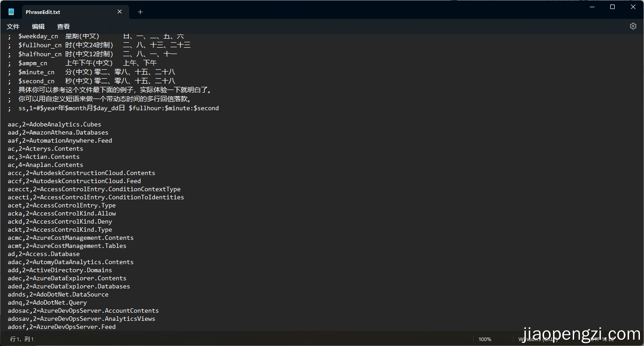This screenshot has width=644, height=346.
Task: Add a new tab with plus button
Action: (x=140, y=12)
